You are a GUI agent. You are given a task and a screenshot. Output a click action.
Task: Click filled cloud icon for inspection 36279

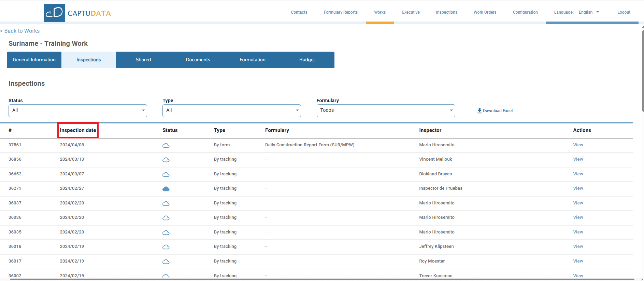click(166, 189)
